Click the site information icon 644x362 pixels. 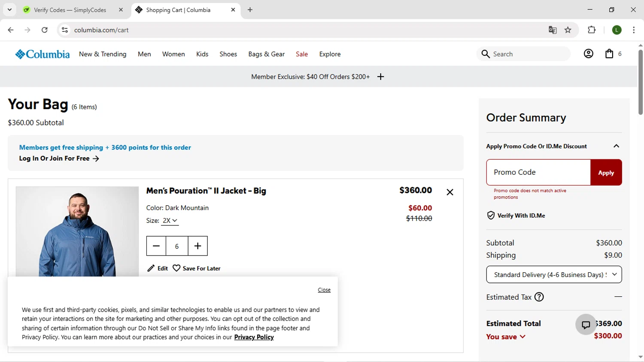tap(65, 30)
